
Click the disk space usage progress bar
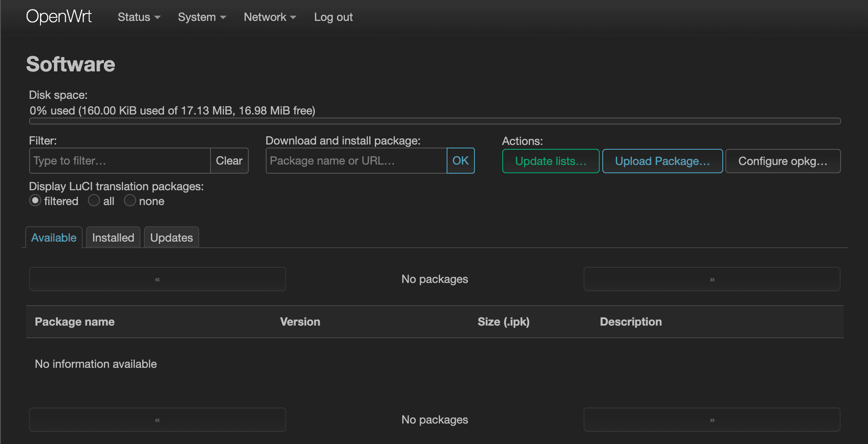[435, 121]
